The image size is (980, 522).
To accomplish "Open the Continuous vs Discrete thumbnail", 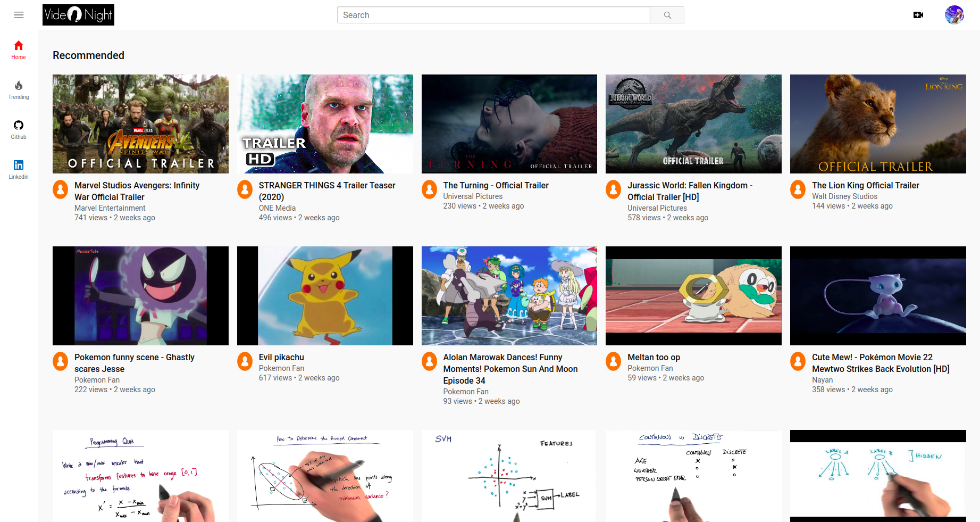I will [693, 476].
